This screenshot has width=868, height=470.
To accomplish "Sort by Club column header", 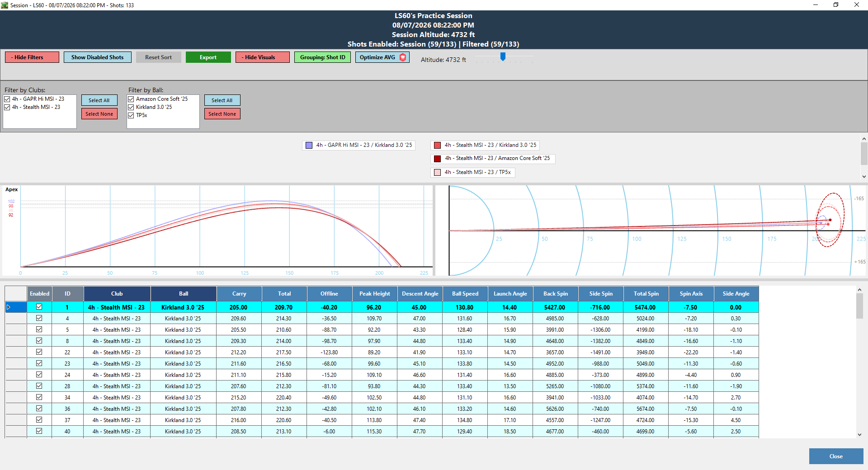I will tap(117, 294).
